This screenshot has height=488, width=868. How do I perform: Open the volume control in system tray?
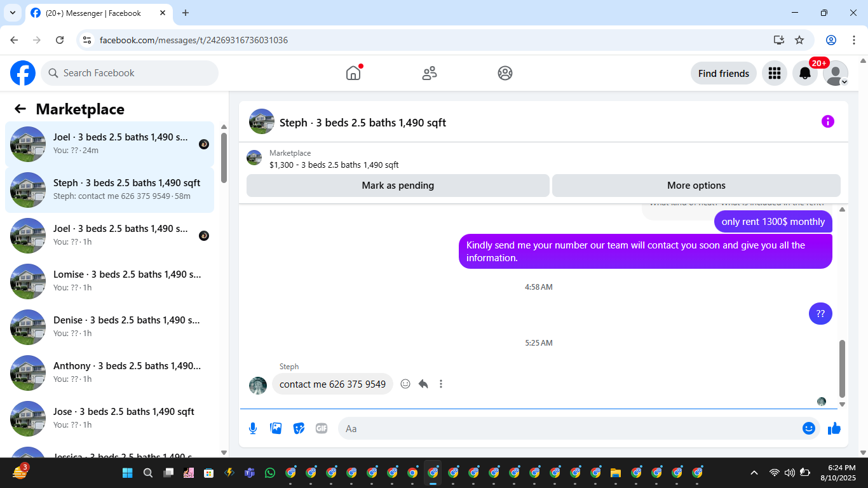coord(790,473)
